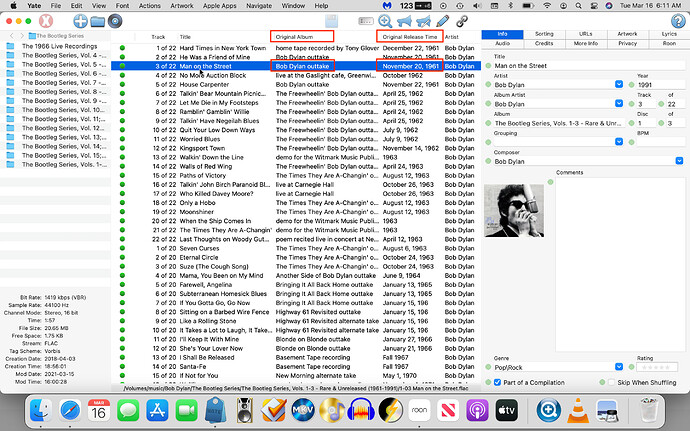
Task: Go back with the left arrow above folder list
Action: pyautogui.click(x=12, y=36)
